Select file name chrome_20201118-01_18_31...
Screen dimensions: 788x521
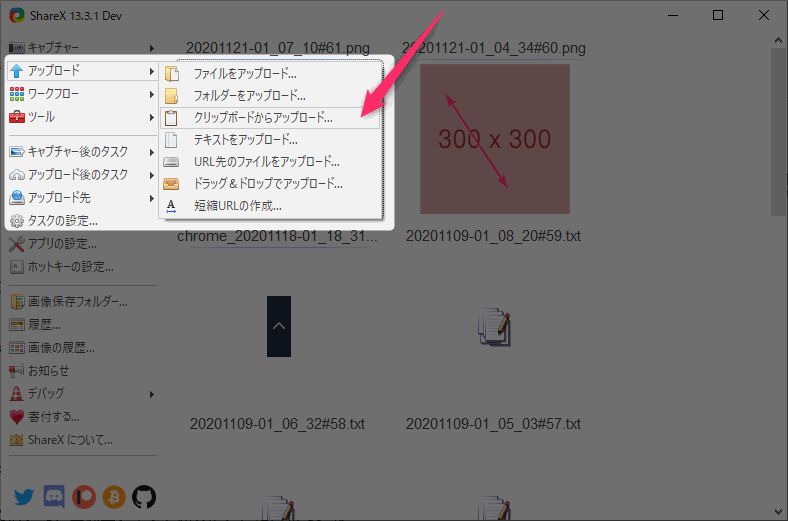coord(277,236)
